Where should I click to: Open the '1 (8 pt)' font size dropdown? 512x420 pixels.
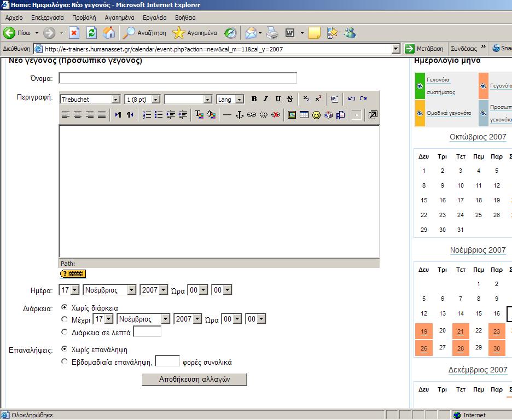(x=142, y=99)
